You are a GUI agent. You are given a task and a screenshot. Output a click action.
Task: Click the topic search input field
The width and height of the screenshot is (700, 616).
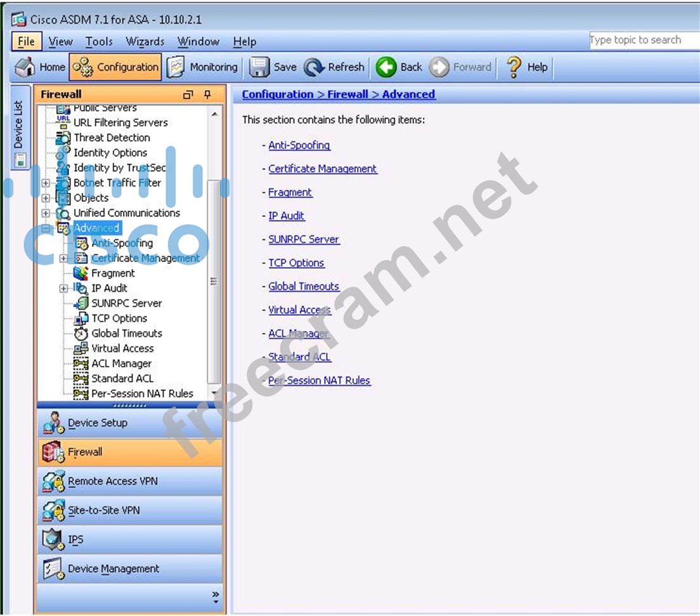point(642,40)
